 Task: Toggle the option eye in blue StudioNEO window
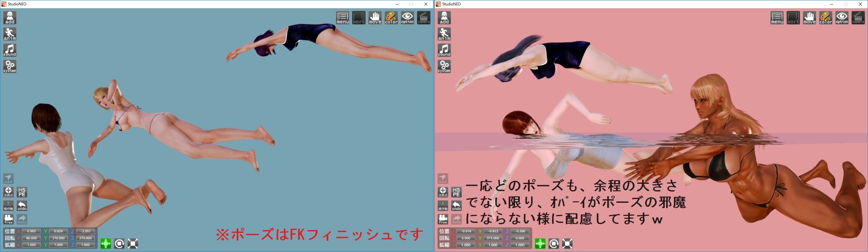pyautogui.click(x=408, y=18)
